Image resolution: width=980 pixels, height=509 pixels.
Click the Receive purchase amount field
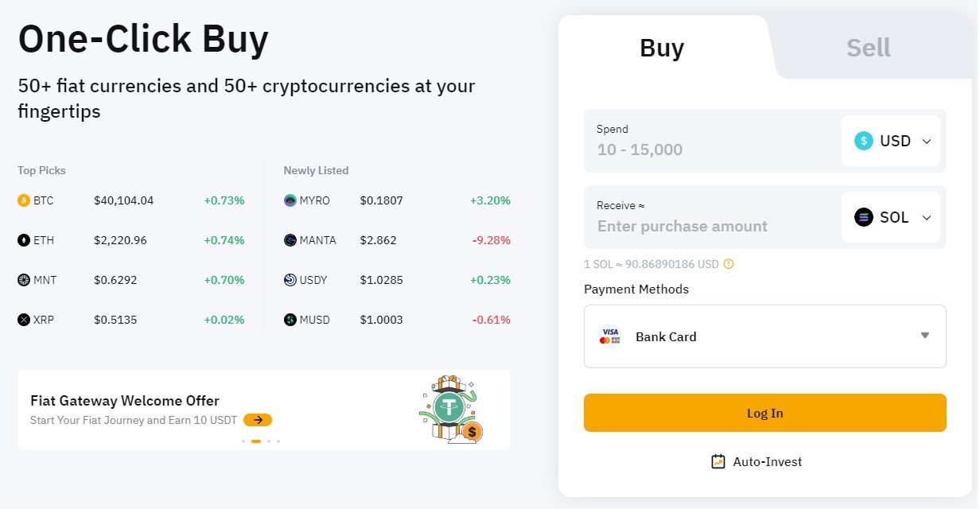[x=712, y=226]
